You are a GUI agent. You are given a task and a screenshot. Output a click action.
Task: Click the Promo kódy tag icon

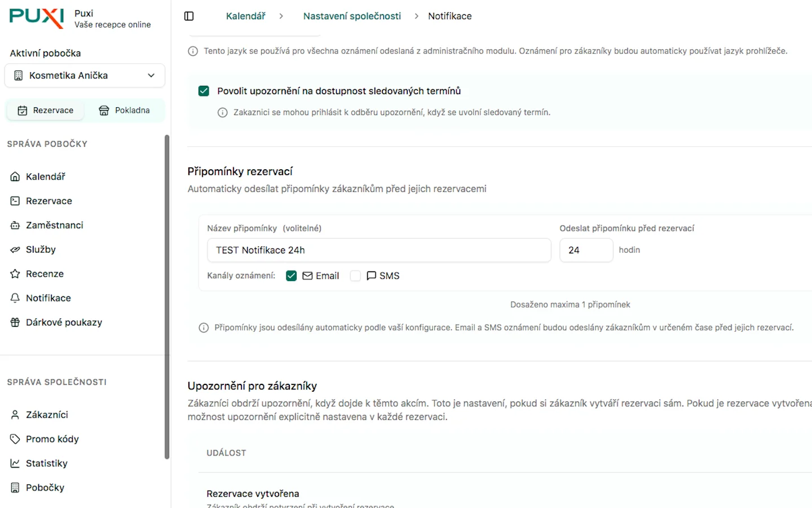pos(15,439)
